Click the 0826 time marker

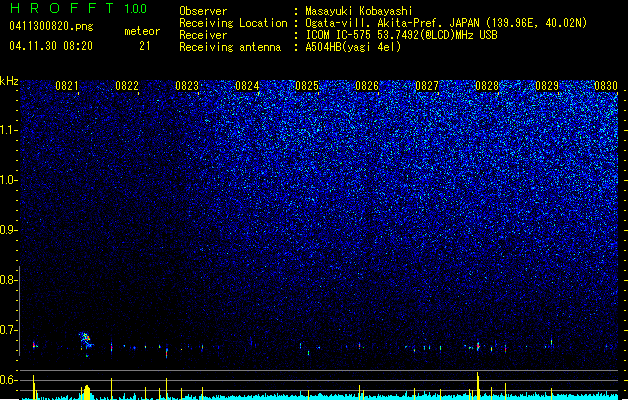click(x=367, y=86)
